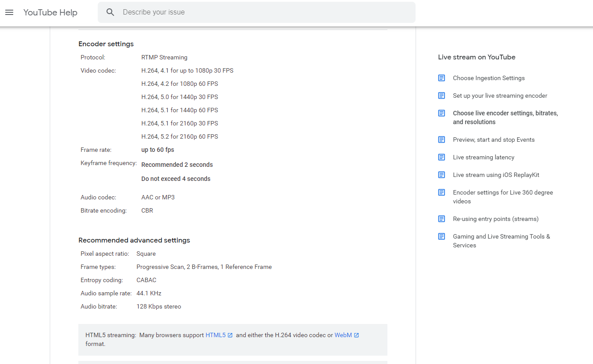Click the search magnifier icon
The image size is (593, 364).
[x=110, y=12]
